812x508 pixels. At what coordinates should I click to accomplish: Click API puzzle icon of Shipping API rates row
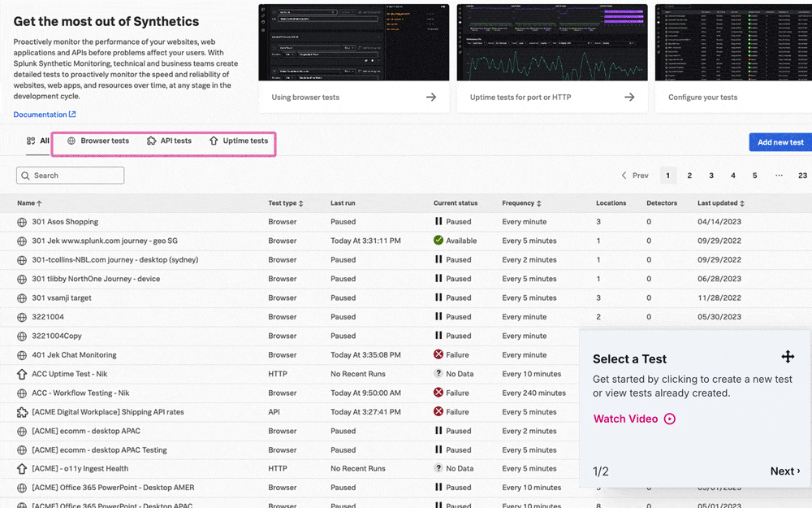click(22, 412)
